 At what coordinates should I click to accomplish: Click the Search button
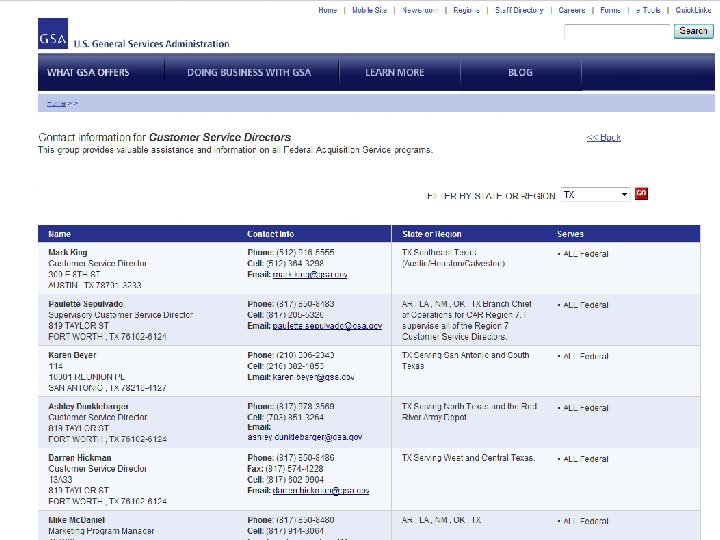pyautogui.click(x=693, y=31)
